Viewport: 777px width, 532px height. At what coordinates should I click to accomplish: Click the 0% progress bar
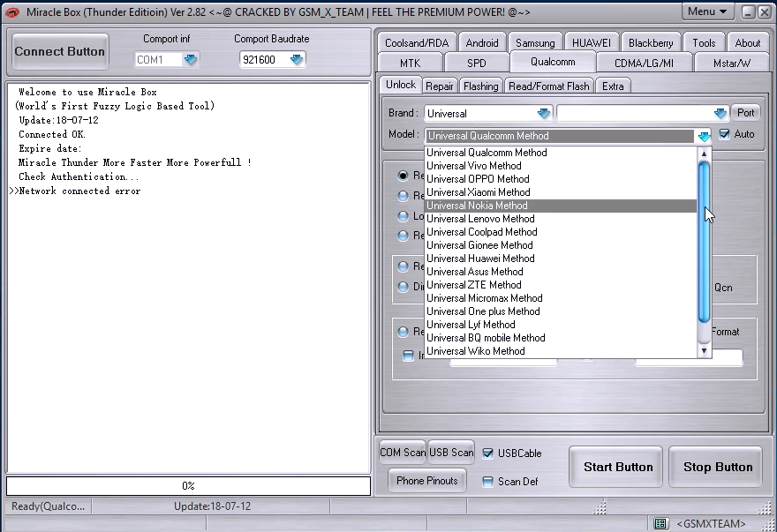188,485
